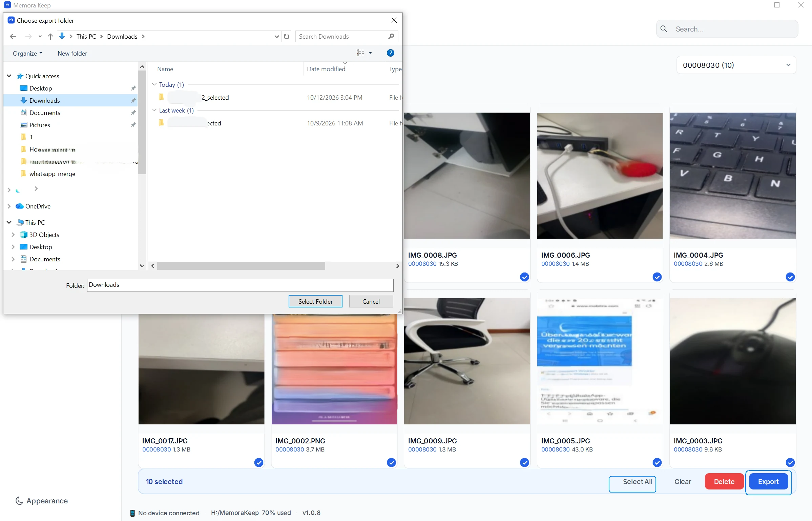Sort by the Name column header
812x521 pixels.
(165, 69)
